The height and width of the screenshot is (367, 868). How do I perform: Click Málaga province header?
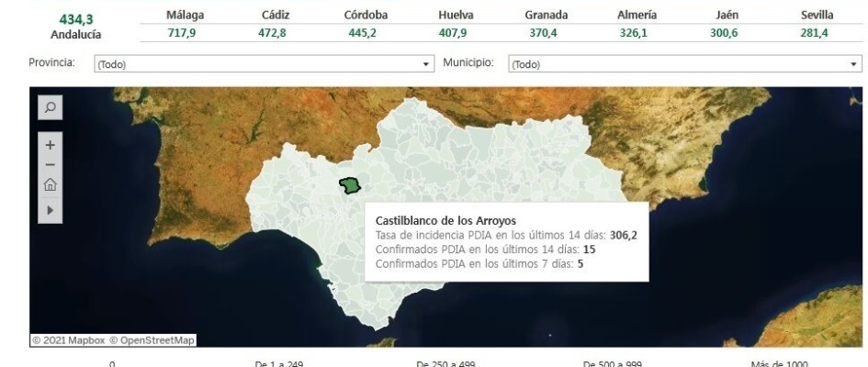[x=185, y=15]
